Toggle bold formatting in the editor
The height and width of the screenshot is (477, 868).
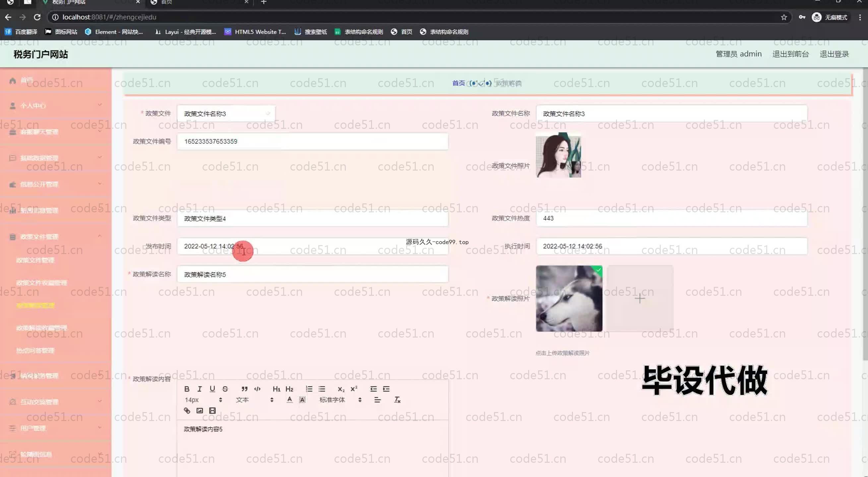click(187, 389)
